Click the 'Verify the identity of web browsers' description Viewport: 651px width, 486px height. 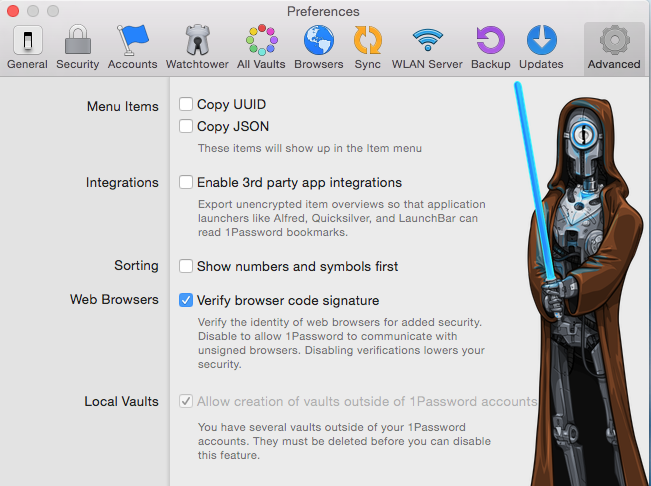click(x=341, y=343)
